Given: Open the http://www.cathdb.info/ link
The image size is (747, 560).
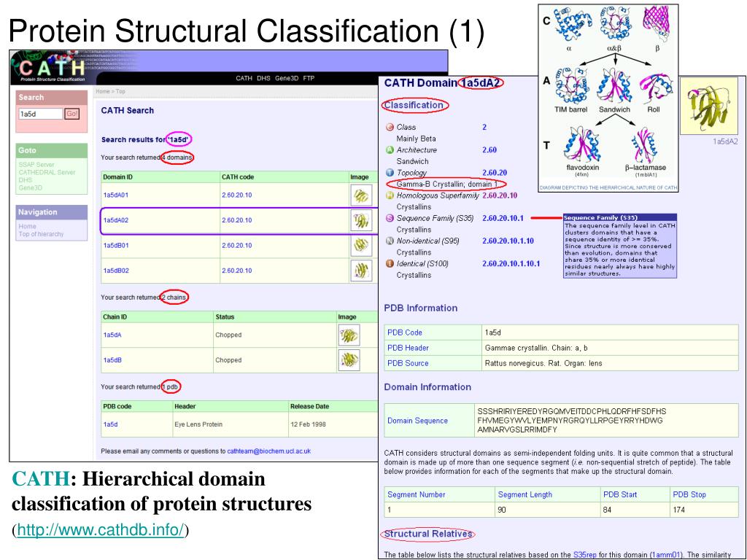Looking at the screenshot, I should (x=101, y=529).
